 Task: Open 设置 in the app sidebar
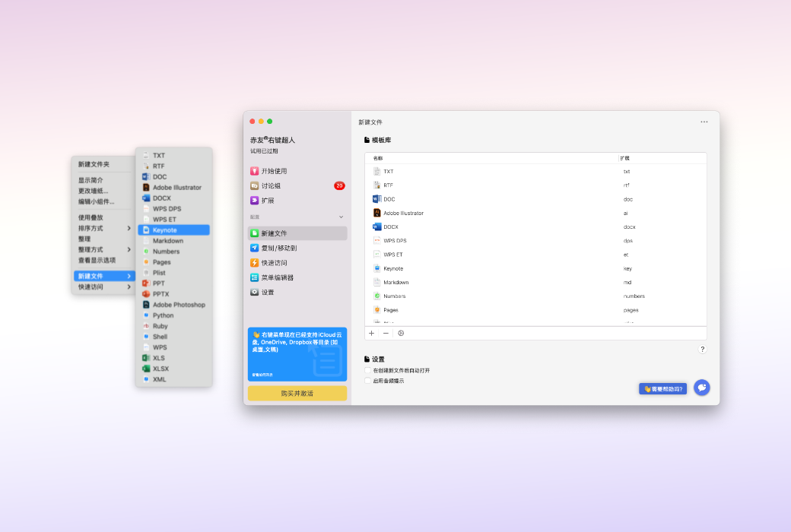(x=297, y=292)
